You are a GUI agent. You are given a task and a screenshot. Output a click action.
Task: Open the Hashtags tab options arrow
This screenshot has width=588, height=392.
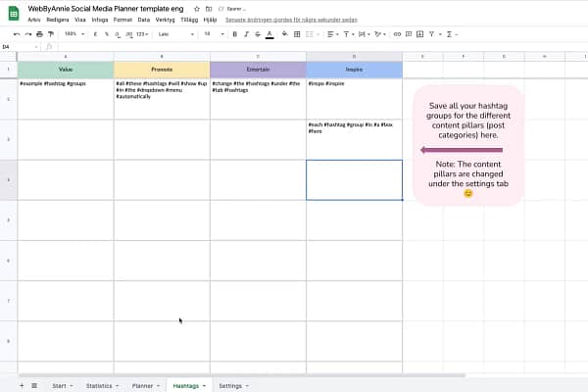coord(205,385)
